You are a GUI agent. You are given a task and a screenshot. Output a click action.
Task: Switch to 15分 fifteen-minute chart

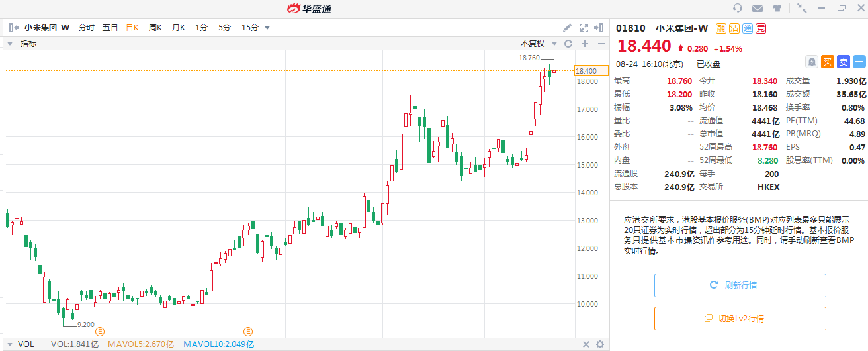(x=249, y=28)
